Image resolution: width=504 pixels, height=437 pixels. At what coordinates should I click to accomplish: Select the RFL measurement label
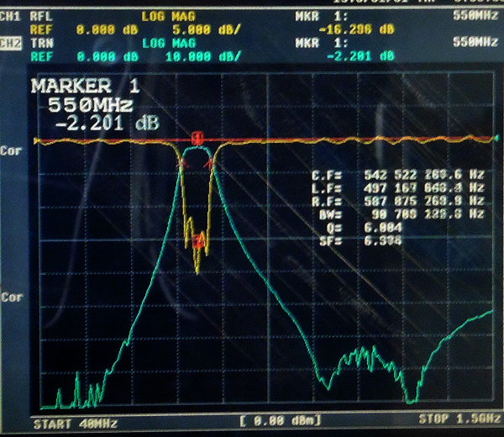(x=40, y=16)
